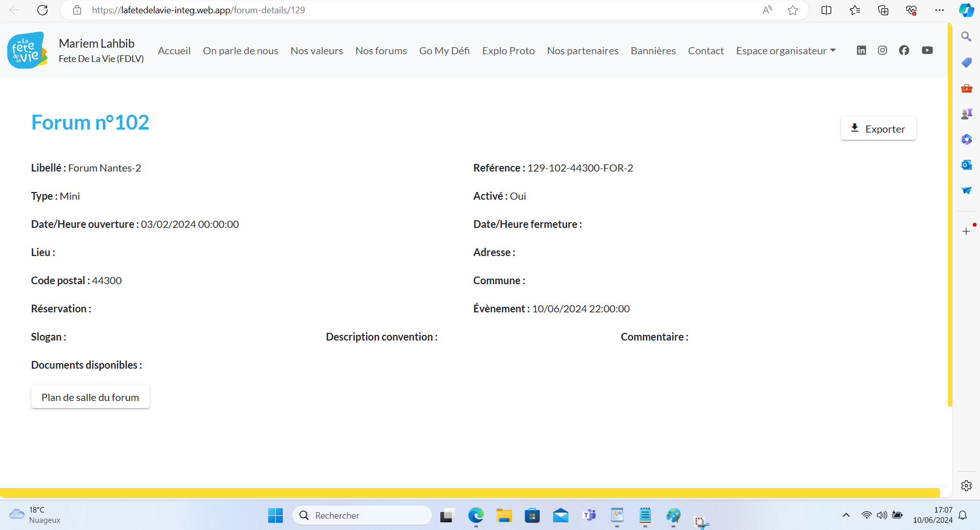Refresh the page with reload icon
980x530 pixels.
pos(43,10)
